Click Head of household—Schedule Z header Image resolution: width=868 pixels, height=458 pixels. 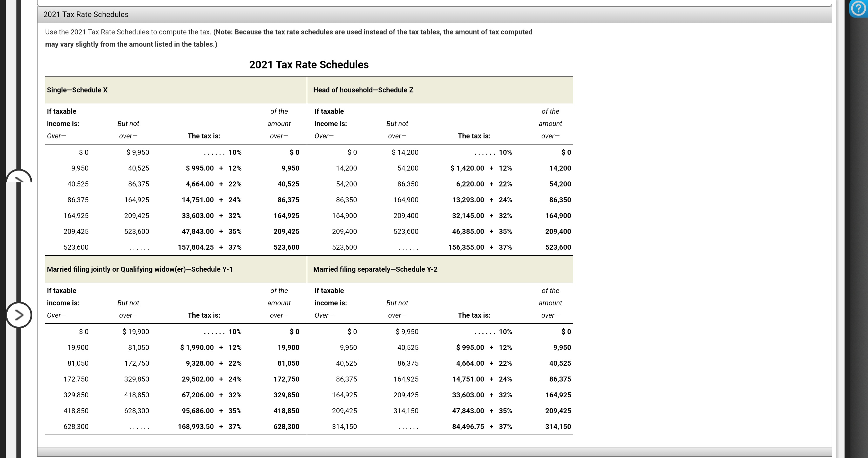click(363, 90)
